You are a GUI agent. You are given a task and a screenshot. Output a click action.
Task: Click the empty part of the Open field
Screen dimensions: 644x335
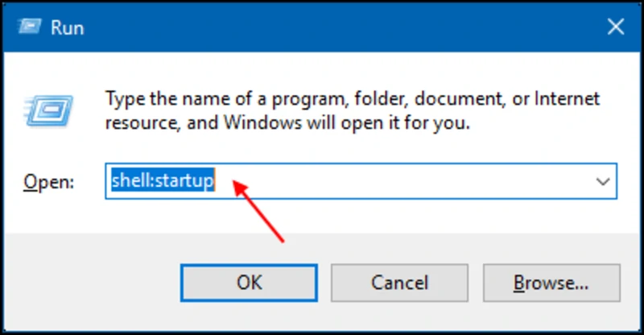(x=402, y=182)
